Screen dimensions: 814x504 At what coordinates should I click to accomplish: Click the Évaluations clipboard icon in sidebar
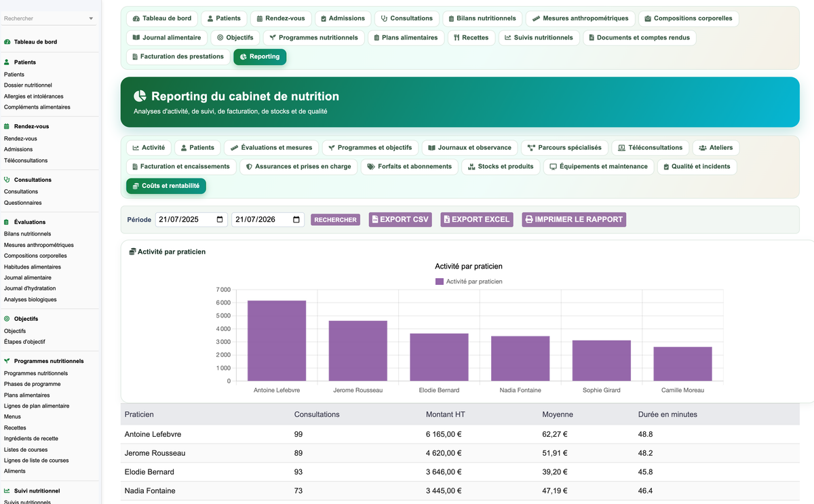click(7, 222)
